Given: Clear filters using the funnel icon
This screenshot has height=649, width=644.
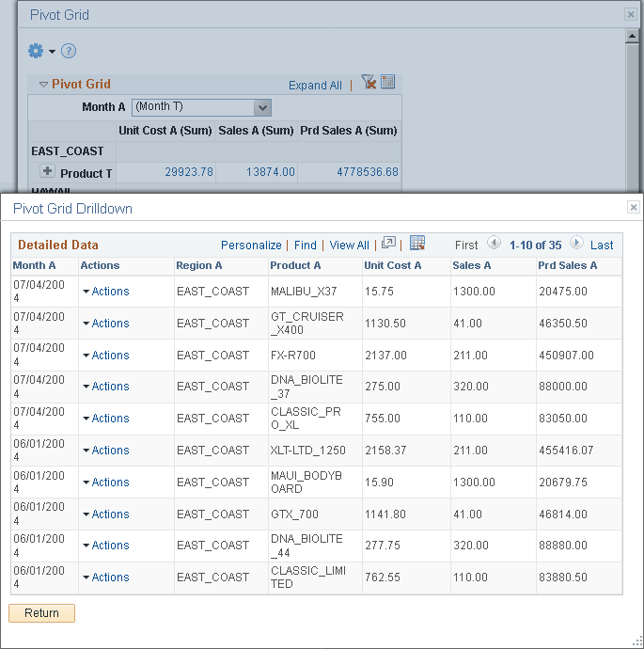Looking at the screenshot, I should tap(369, 82).
